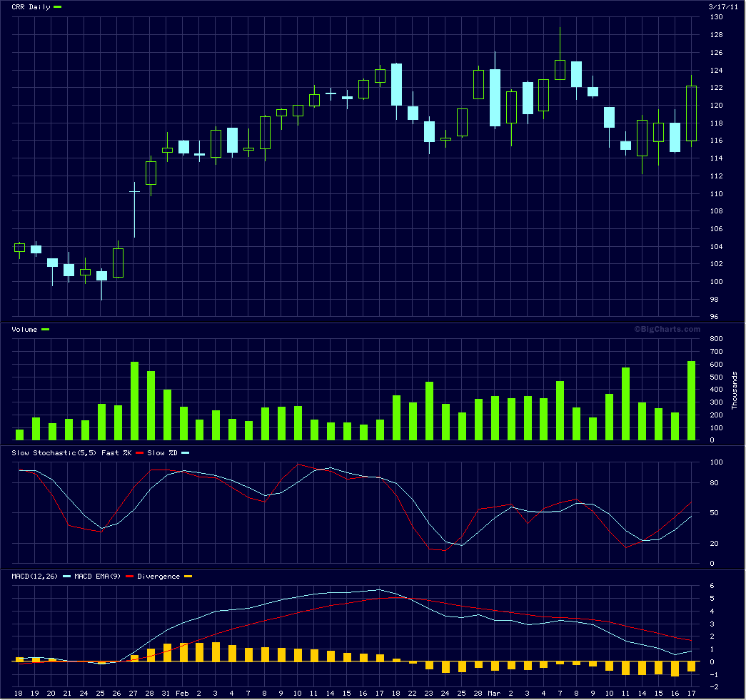Select the 31 label on the date axis
Screen dimensions: 746x700
[166, 694]
